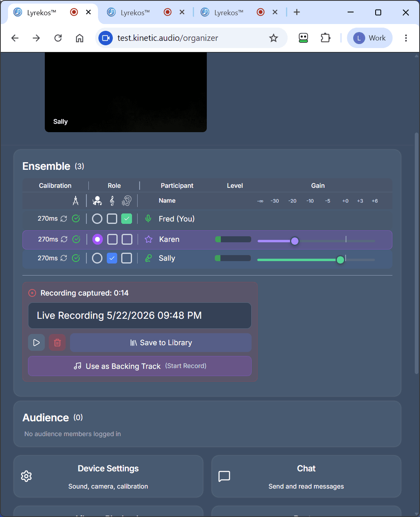Viewport: 420px width, 517px height.
Task: Click Karen's green calibration checkmark icon
Action: [x=76, y=239]
